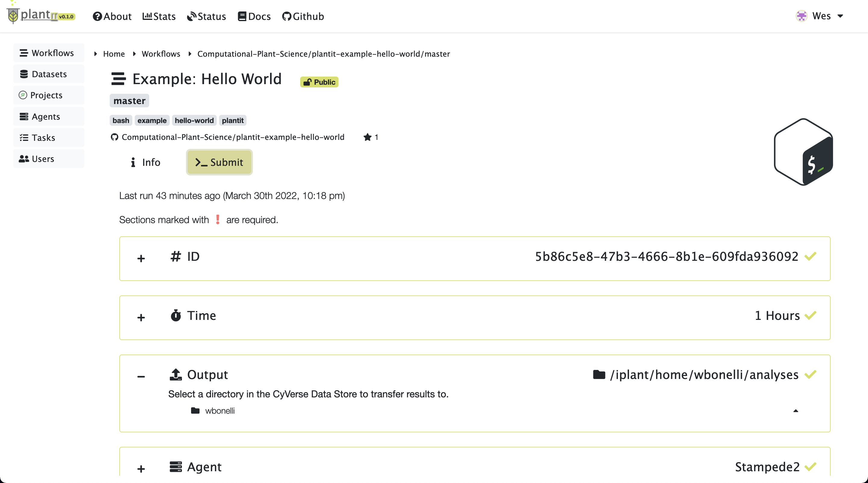Open Github icon link in navbar

(x=286, y=16)
